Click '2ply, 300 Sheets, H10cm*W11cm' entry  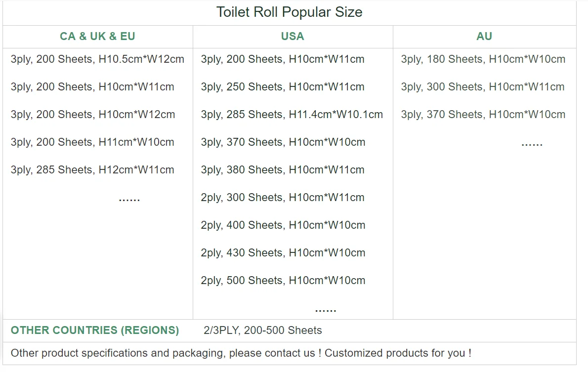pyautogui.click(x=283, y=198)
